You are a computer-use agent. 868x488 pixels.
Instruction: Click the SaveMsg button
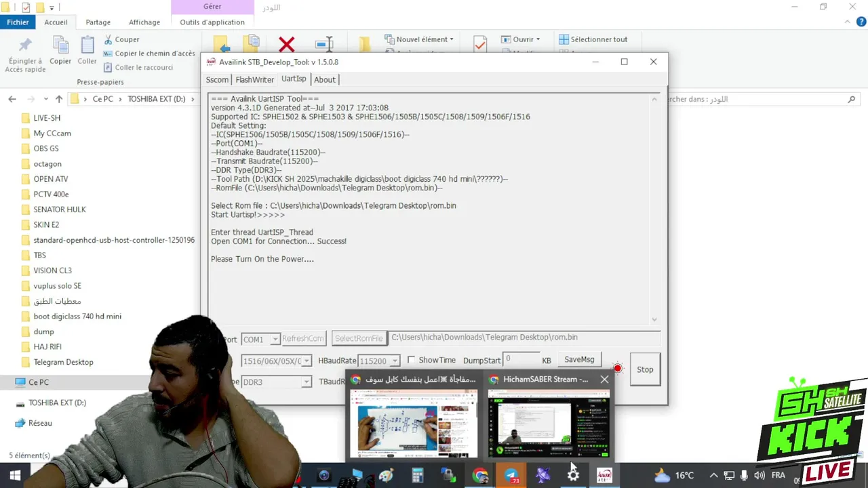pyautogui.click(x=579, y=359)
